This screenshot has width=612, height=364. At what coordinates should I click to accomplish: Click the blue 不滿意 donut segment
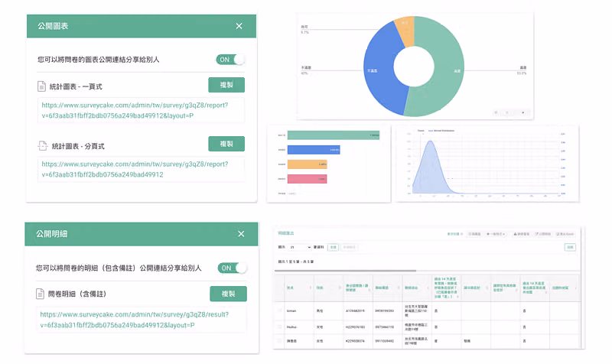[x=379, y=70]
